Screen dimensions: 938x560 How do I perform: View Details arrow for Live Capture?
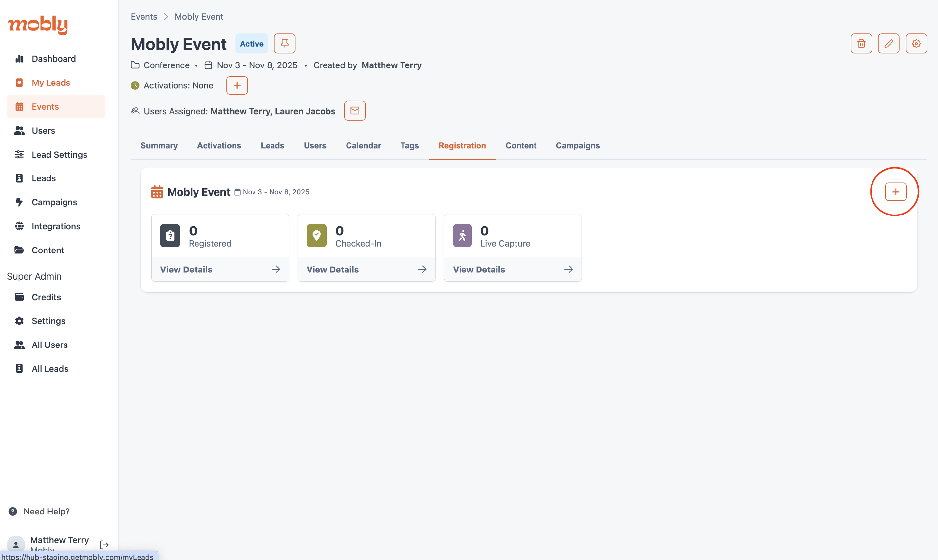pos(568,269)
